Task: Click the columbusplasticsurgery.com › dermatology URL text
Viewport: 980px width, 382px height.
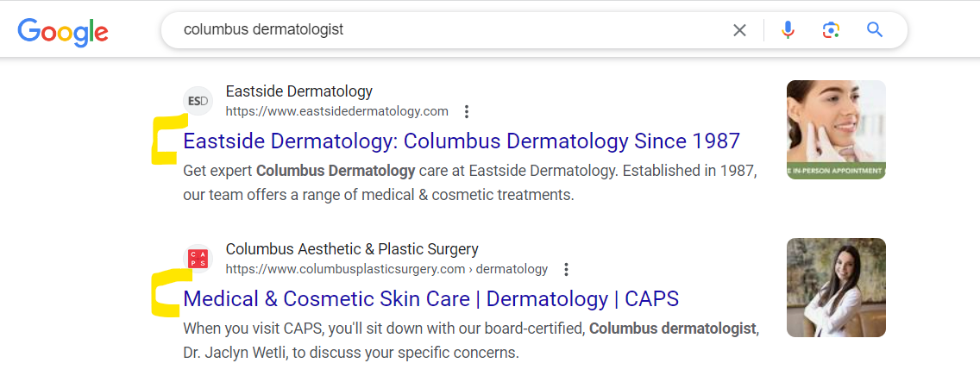Action: click(386, 269)
